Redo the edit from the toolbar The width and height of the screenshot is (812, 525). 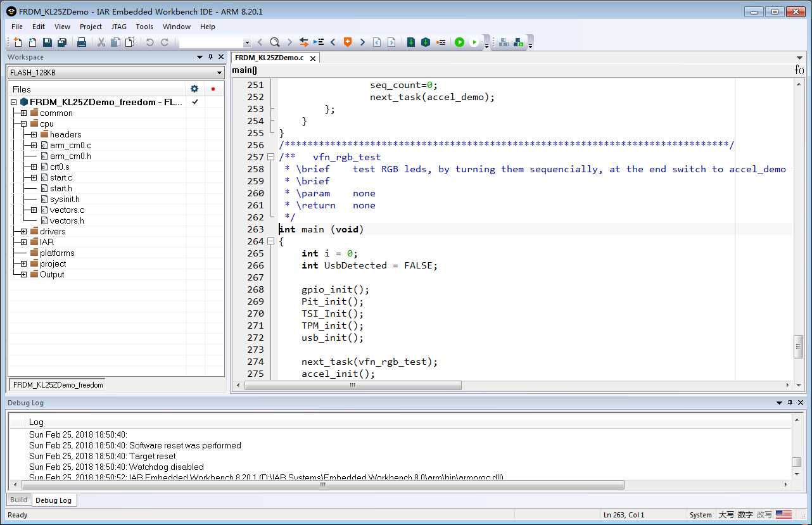tap(165, 42)
